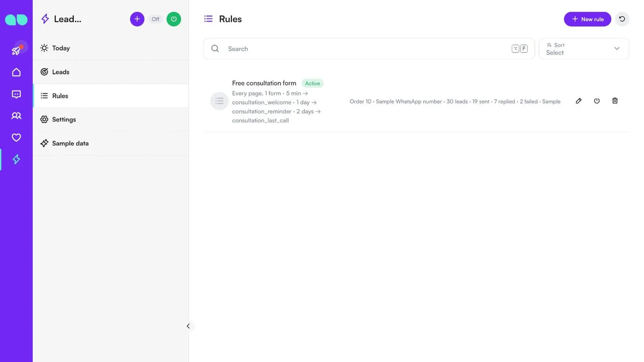Image resolution: width=644 pixels, height=362 pixels.
Task: Toggle the green power button in the header
Action: (174, 19)
